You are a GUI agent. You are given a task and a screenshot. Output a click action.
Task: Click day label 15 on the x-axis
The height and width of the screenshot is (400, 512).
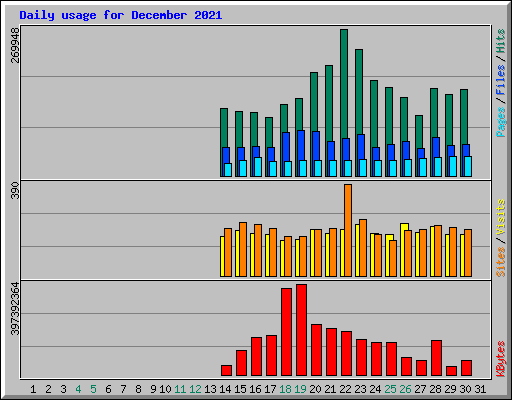pos(240,389)
